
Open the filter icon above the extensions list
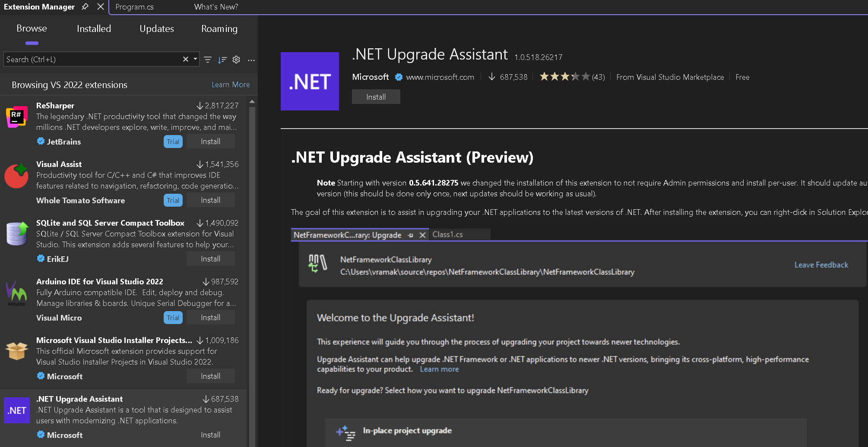[x=208, y=60]
